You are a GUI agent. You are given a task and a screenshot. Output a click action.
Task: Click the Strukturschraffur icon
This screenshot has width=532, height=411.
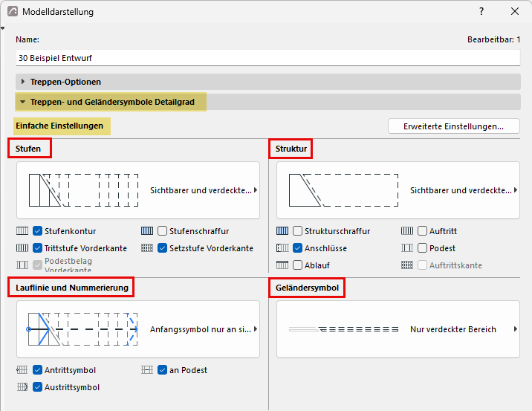point(282,231)
